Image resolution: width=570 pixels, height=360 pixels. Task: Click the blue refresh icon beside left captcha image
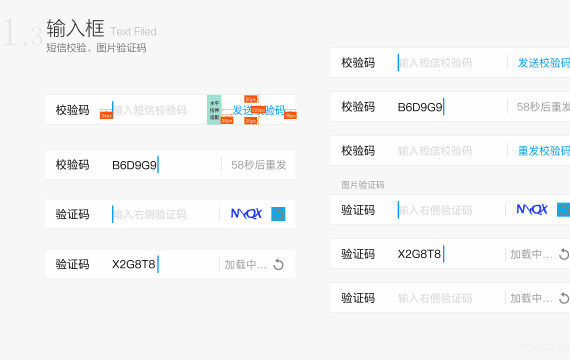pyautogui.click(x=278, y=214)
